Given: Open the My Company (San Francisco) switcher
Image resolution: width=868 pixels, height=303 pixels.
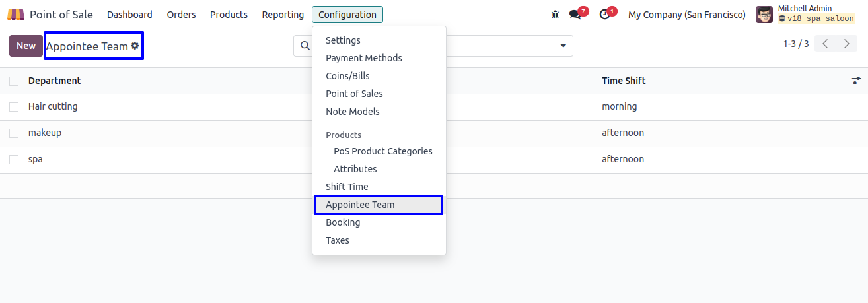Looking at the screenshot, I should [x=686, y=15].
